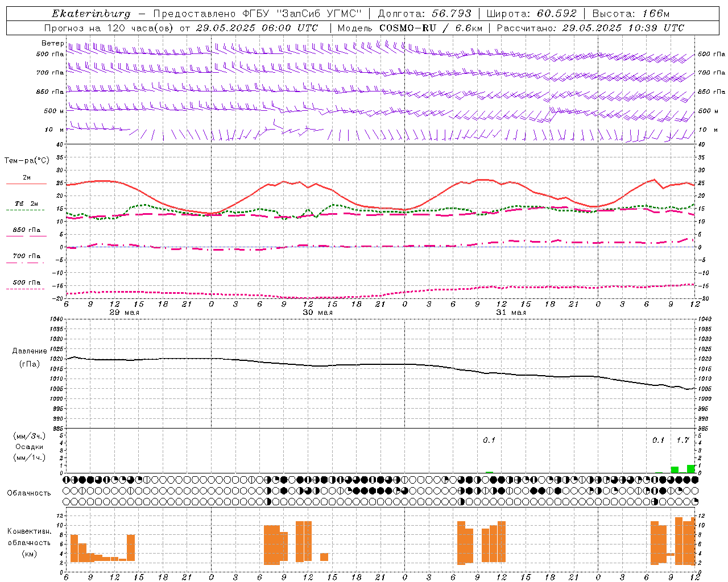Image resolution: width=728 pixels, height=582 pixels.
Task: Click the Осадки precipitation label
Action: (x=30, y=447)
